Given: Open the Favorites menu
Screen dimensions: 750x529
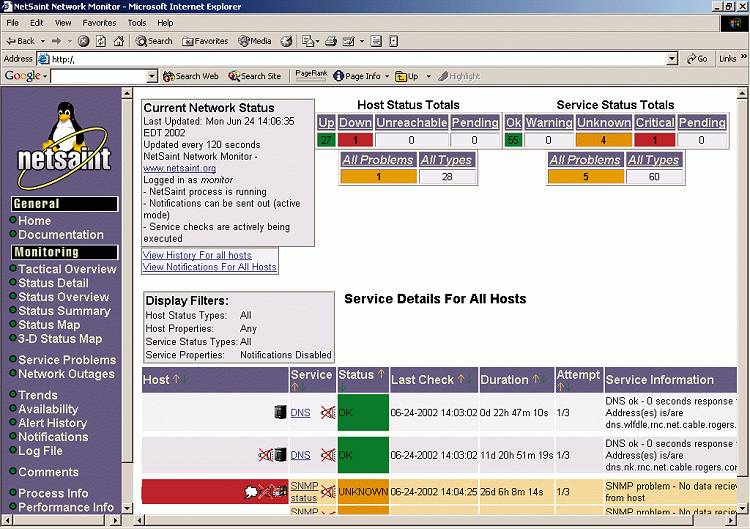Looking at the screenshot, I should click(98, 22).
